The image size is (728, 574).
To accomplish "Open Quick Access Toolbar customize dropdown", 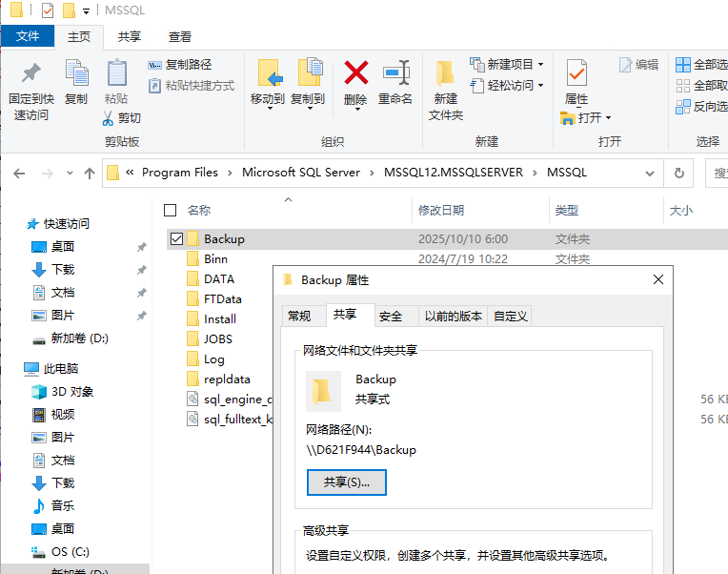I will point(87,11).
